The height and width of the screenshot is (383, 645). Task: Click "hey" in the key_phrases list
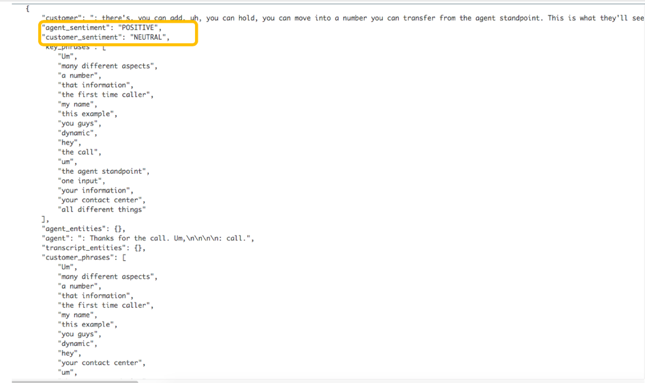pos(70,142)
